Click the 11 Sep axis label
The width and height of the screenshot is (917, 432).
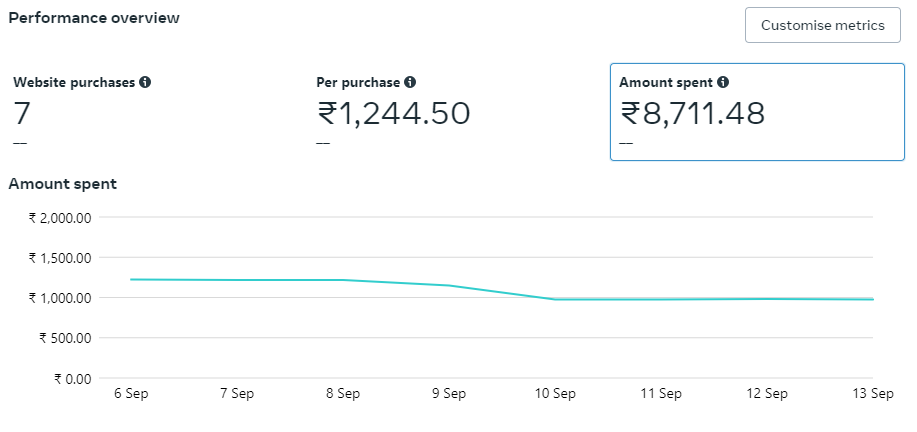[x=660, y=394]
